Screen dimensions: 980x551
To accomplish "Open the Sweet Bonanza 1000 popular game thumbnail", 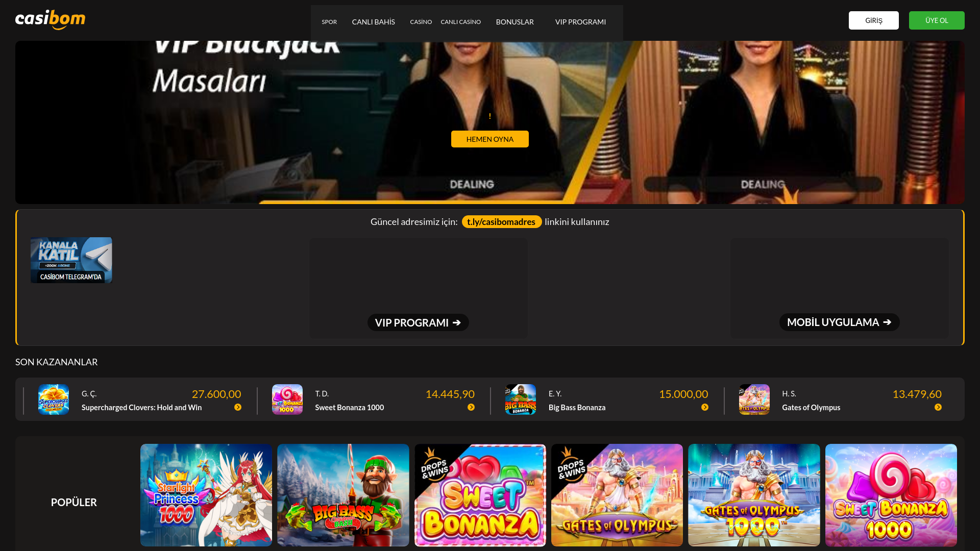I will 891,495.
